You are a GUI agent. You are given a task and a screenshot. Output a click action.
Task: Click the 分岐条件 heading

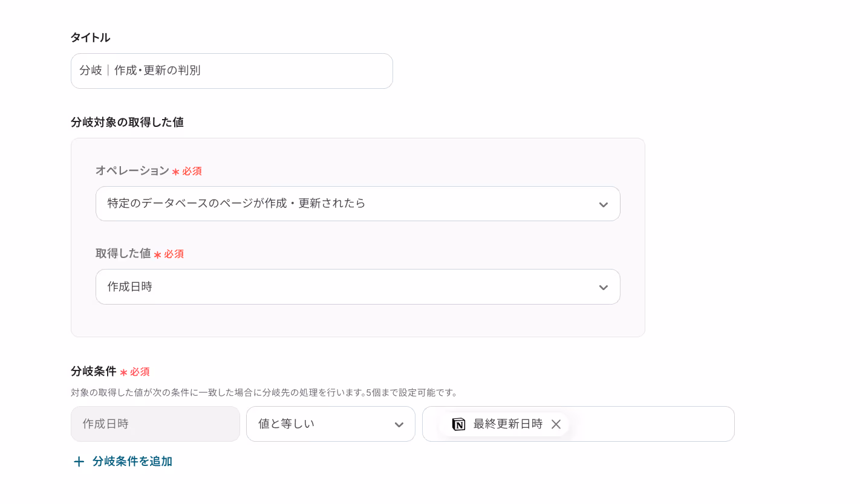tap(93, 372)
